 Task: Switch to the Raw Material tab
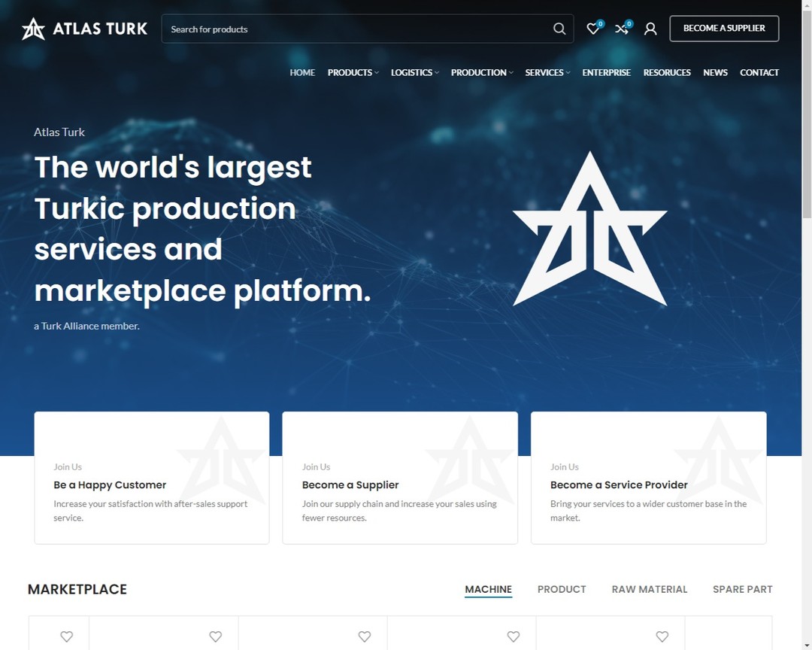[650, 589]
